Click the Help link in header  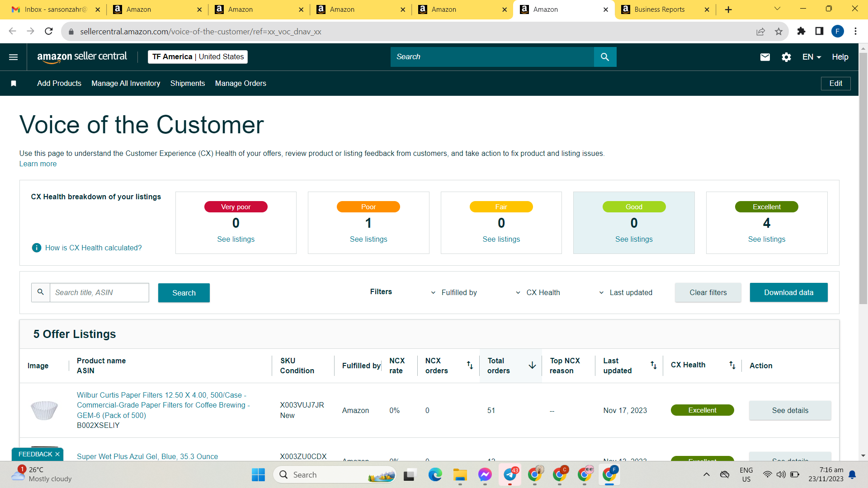pos(840,57)
